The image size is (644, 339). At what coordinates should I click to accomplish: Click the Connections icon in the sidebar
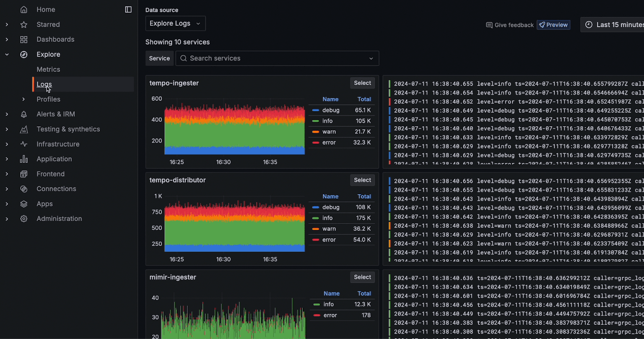[x=23, y=189]
